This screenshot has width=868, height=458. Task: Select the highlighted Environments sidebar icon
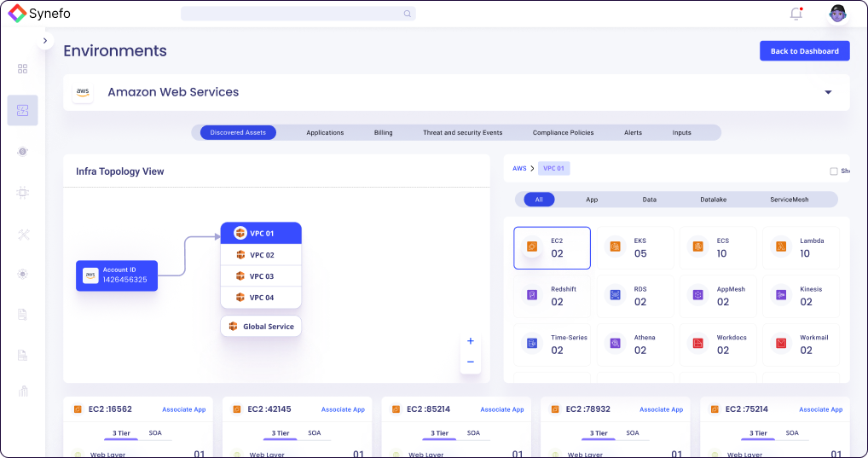point(23,110)
